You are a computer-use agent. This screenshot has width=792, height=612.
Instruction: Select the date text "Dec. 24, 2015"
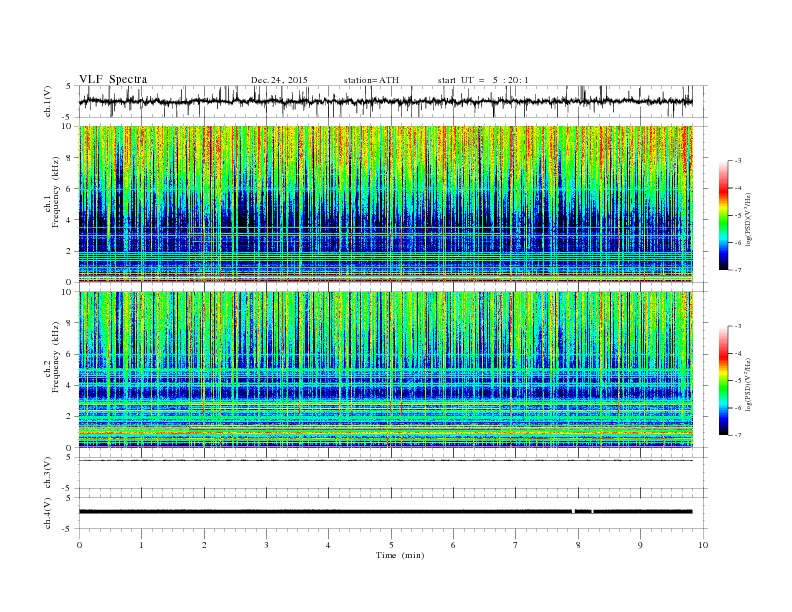click(279, 80)
